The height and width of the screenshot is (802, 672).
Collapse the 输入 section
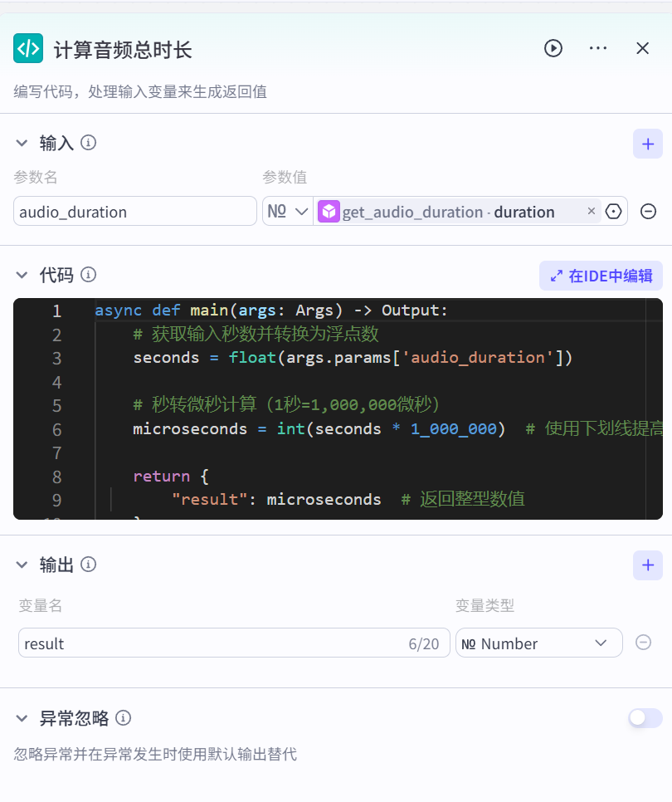click(21, 143)
